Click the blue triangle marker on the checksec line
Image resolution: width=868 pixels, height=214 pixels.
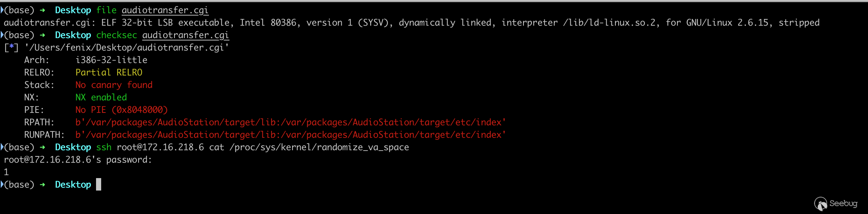2,35
